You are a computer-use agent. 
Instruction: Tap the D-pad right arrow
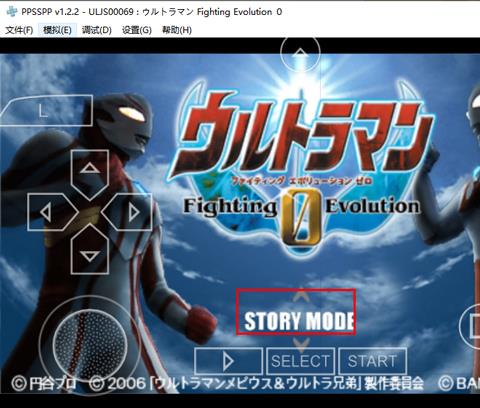[x=127, y=212]
